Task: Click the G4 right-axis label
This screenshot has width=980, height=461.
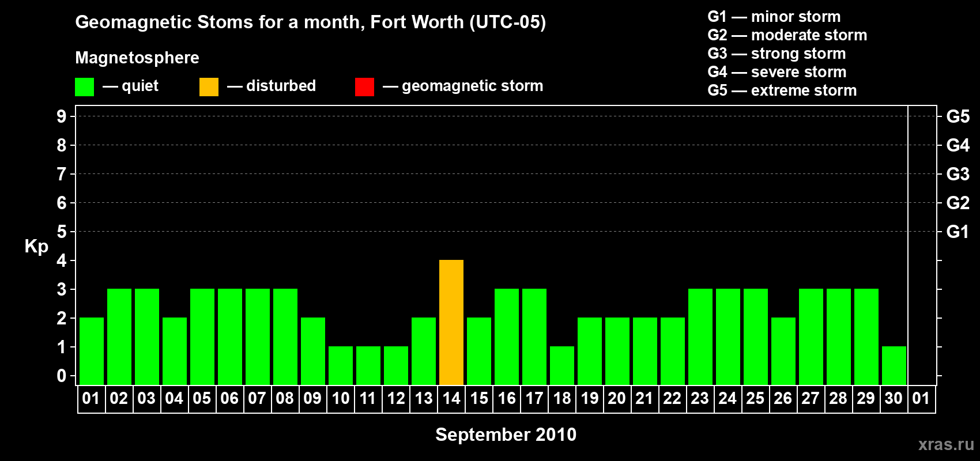Action: (958, 145)
